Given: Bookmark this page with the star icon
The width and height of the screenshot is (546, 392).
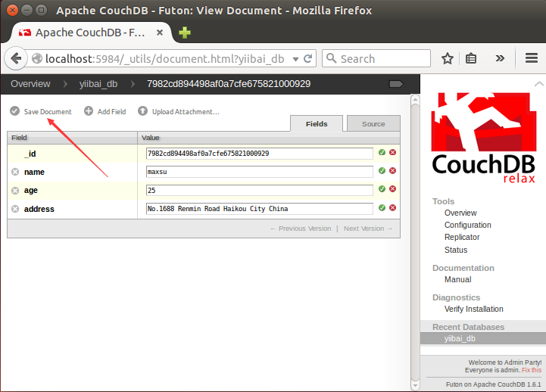Looking at the screenshot, I should point(448,58).
